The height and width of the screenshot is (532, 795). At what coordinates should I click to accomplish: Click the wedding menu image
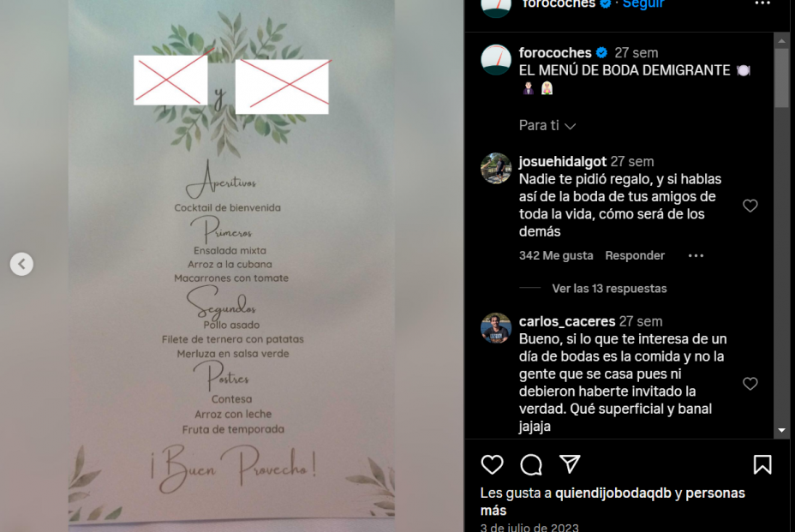point(231,266)
